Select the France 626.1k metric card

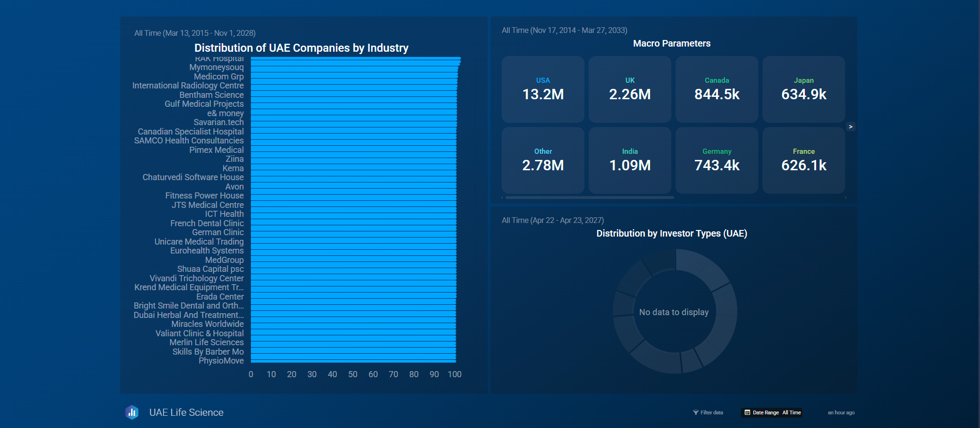[x=803, y=160]
